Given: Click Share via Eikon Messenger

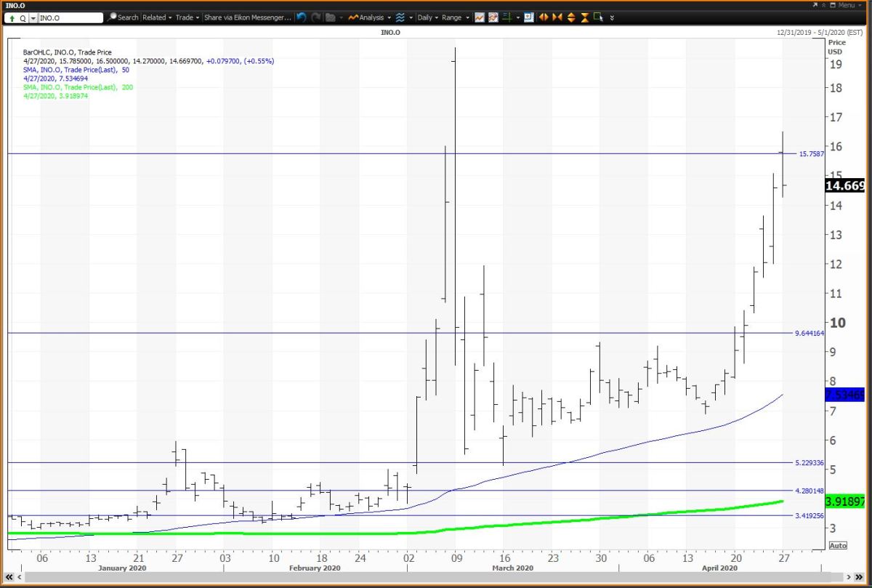Looking at the screenshot, I should coord(247,17).
